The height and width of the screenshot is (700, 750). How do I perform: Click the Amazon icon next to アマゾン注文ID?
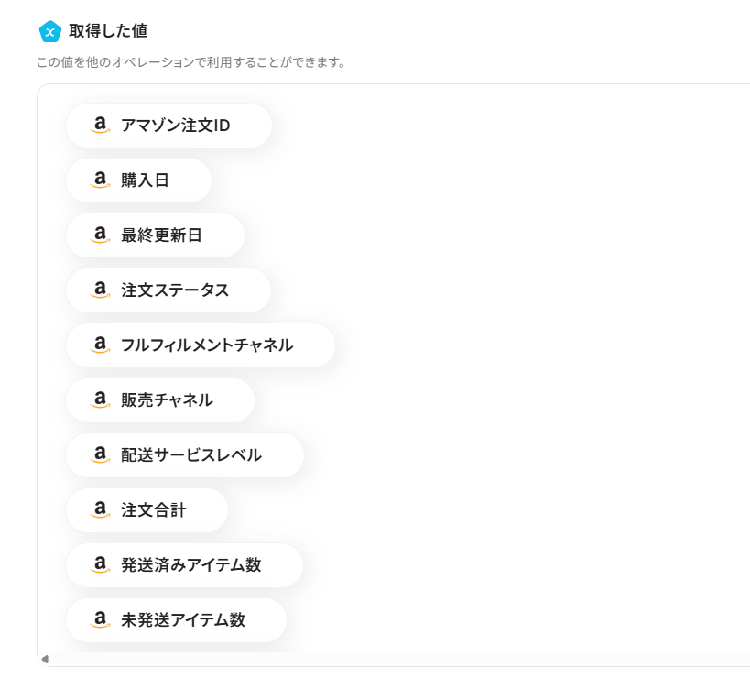point(101,126)
